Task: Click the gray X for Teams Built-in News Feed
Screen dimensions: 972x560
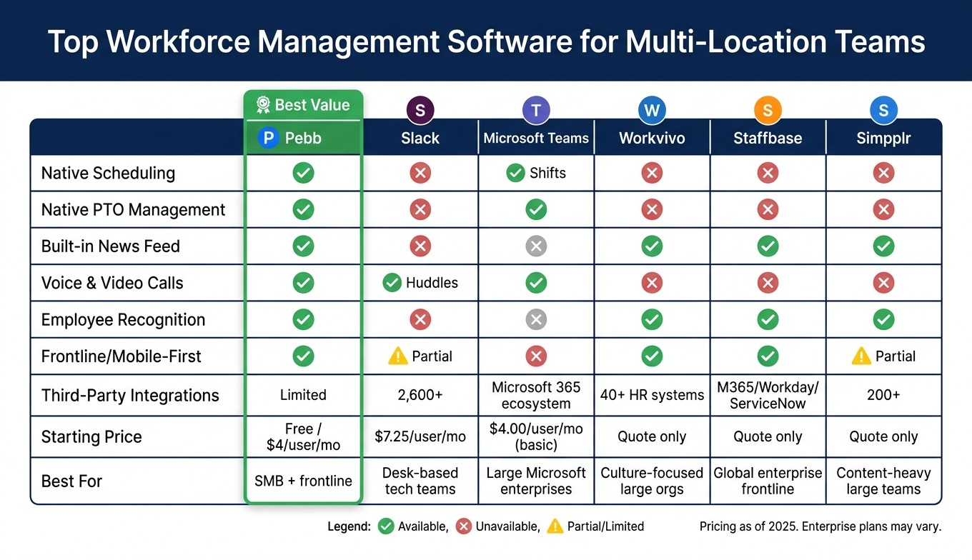Action: [536, 246]
